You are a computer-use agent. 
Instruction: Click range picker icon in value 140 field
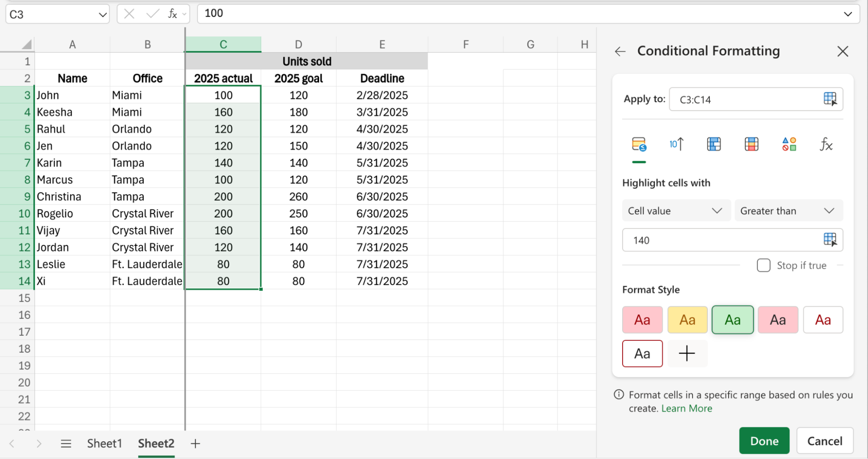tap(830, 239)
